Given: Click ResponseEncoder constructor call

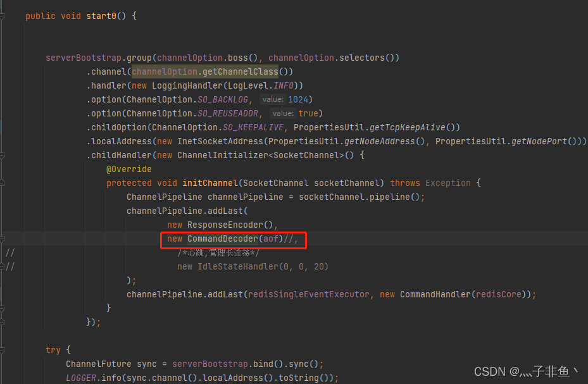Looking at the screenshot, I should 230,225.
